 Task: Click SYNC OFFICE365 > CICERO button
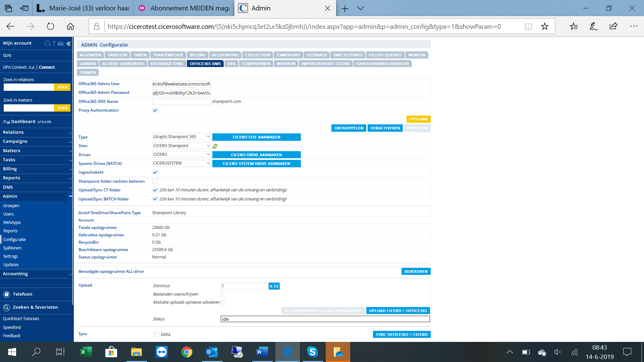pos(401,335)
